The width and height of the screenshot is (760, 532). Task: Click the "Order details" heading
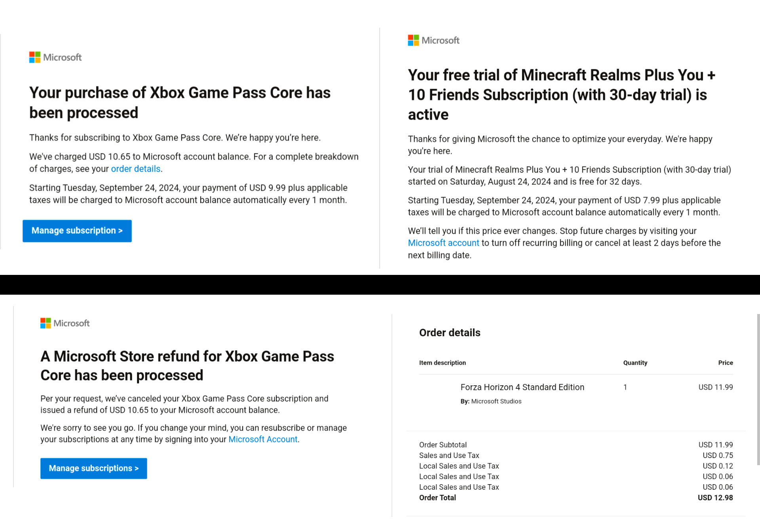pyautogui.click(x=450, y=333)
